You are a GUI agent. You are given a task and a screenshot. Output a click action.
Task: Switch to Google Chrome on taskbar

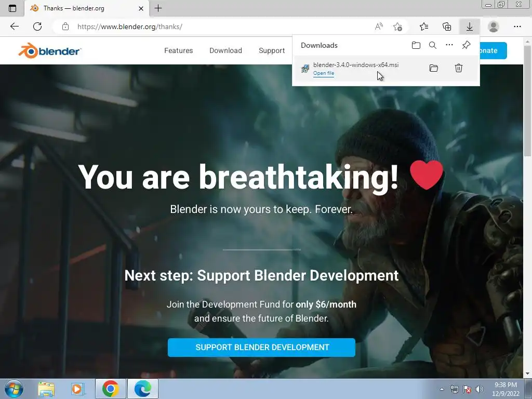coord(111,389)
